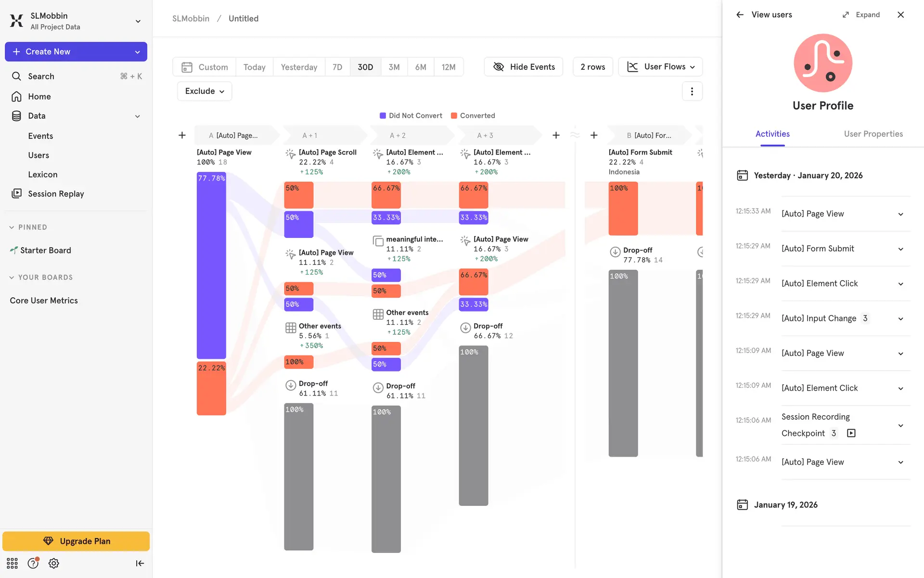Image resolution: width=924 pixels, height=578 pixels.
Task: Expand the [Auto] Form Submit activity
Action: pos(900,249)
